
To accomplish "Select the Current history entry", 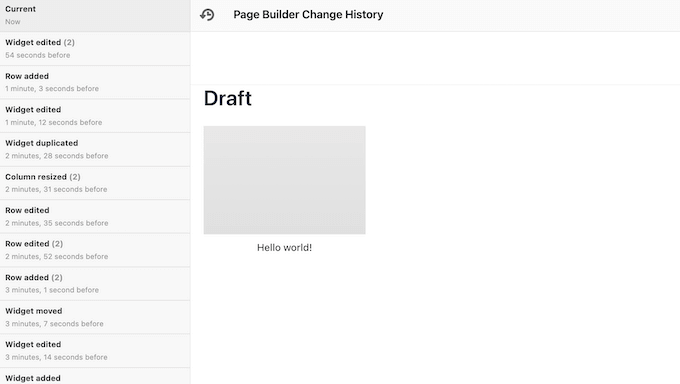I will (x=95, y=16).
